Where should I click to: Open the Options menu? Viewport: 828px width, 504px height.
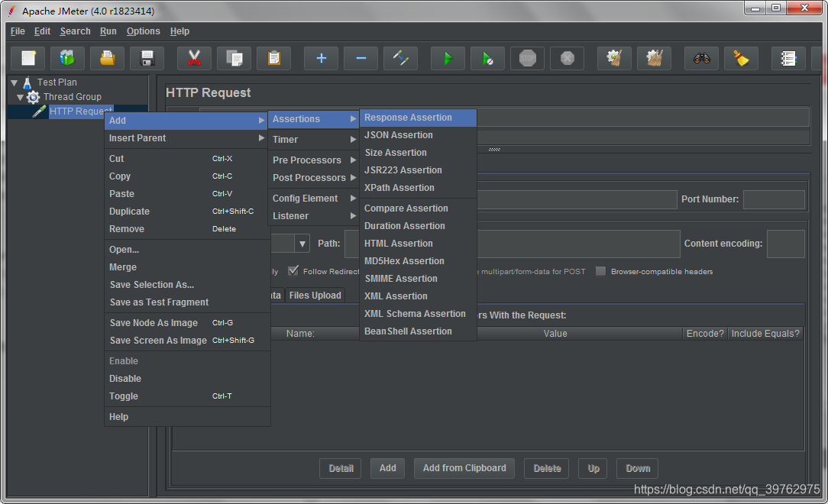tap(143, 31)
